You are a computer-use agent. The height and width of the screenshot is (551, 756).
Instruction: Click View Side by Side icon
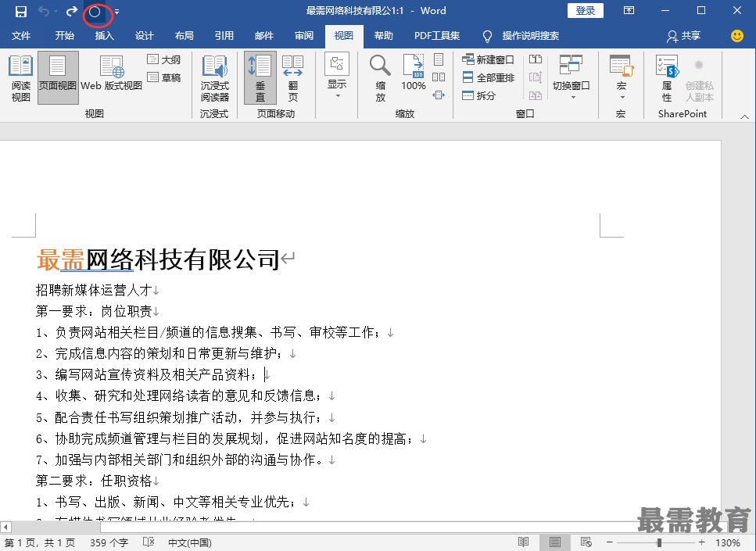coord(536,59)
